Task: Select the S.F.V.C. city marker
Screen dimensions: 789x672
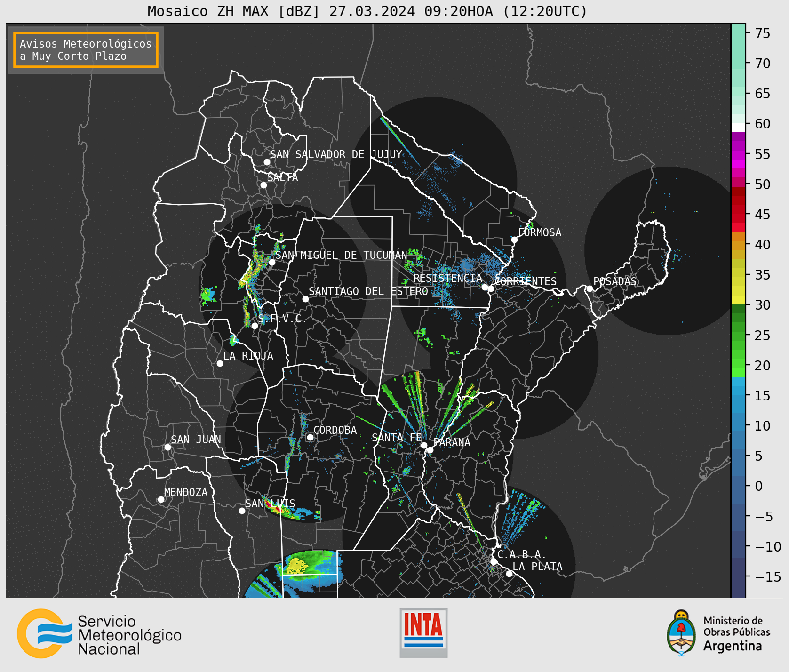Action: click(255, 326)
